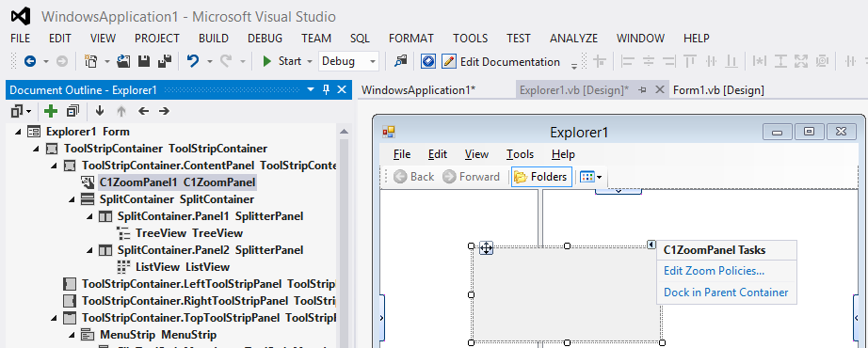Image resolution: width=868 pixels, height=348 pixels.
Task: Click the move handle icon on C1ZoomPanel
Action: tap(486, 247)
